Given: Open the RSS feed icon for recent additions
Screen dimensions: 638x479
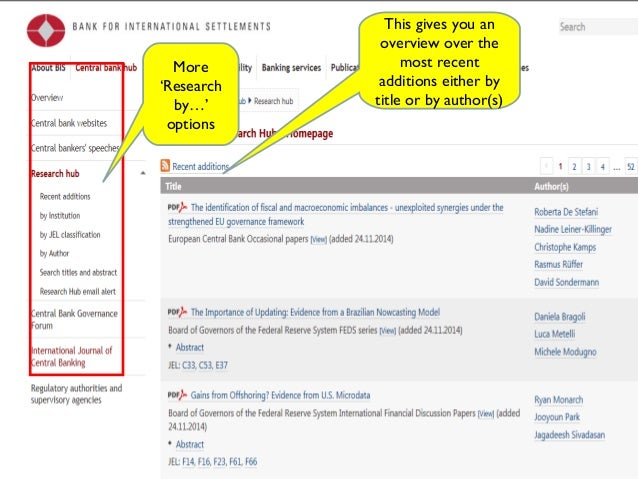Looking at the screenshot, I should [165, 166].
